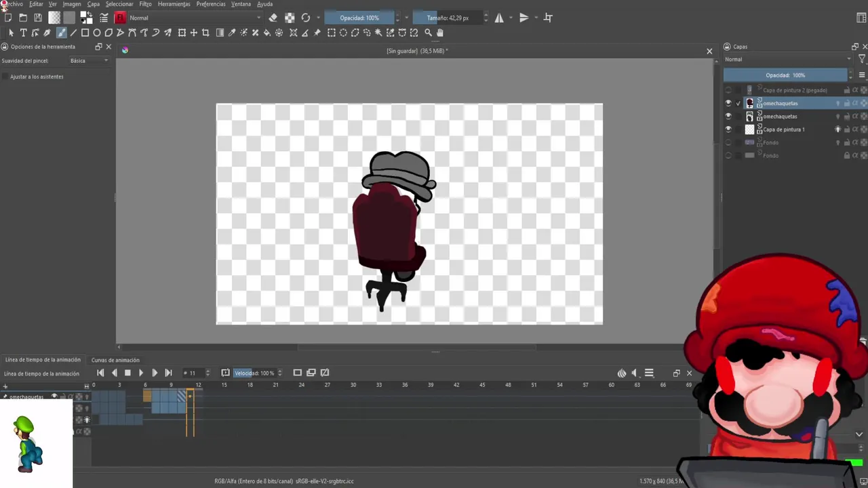Switch to Curvas de animación tab

point(115,360)
